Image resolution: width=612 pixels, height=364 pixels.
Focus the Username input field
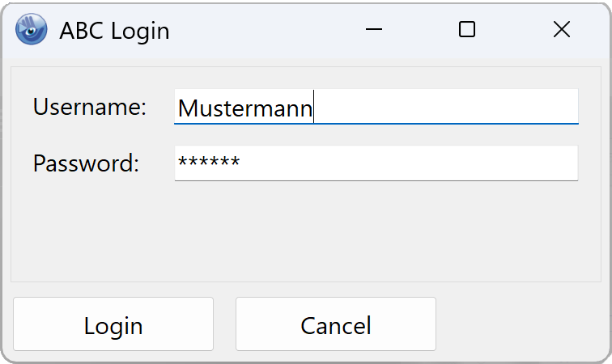pyautogui.click(x=376, y=107)
